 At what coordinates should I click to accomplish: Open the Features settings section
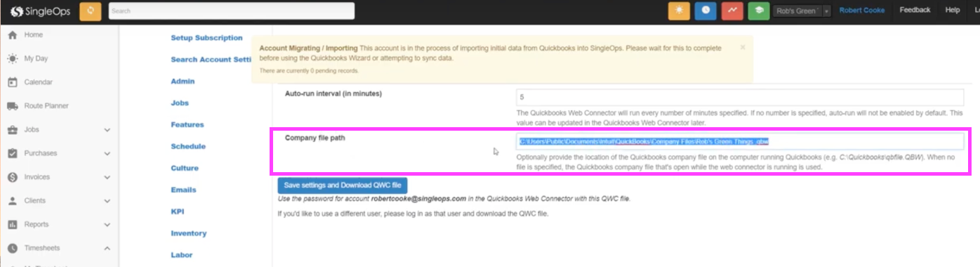click(x=187, y=125)
